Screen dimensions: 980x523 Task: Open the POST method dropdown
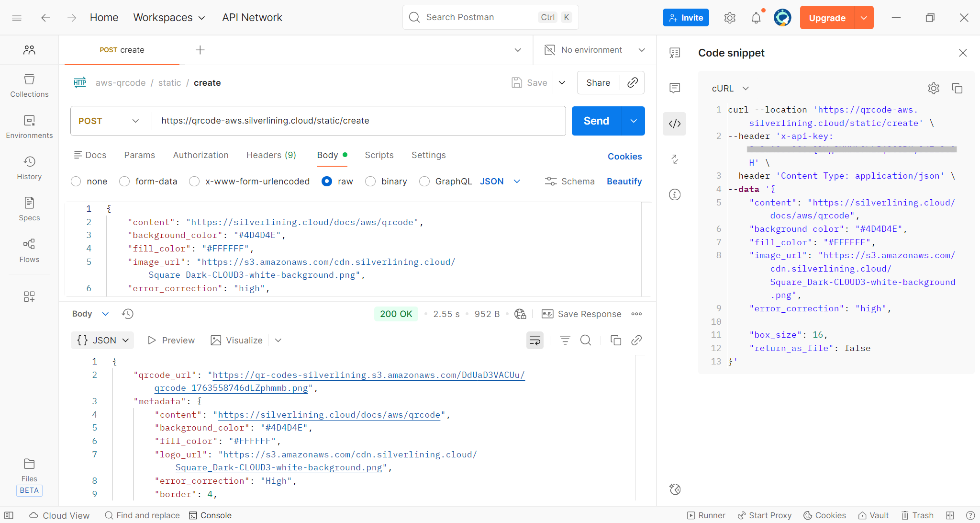[x=109, y=121]
